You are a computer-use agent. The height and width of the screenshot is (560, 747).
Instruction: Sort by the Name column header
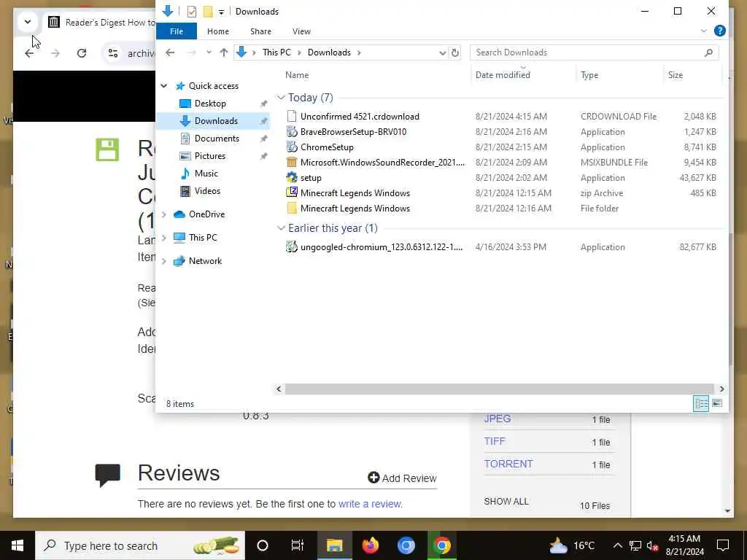(297, 75)
